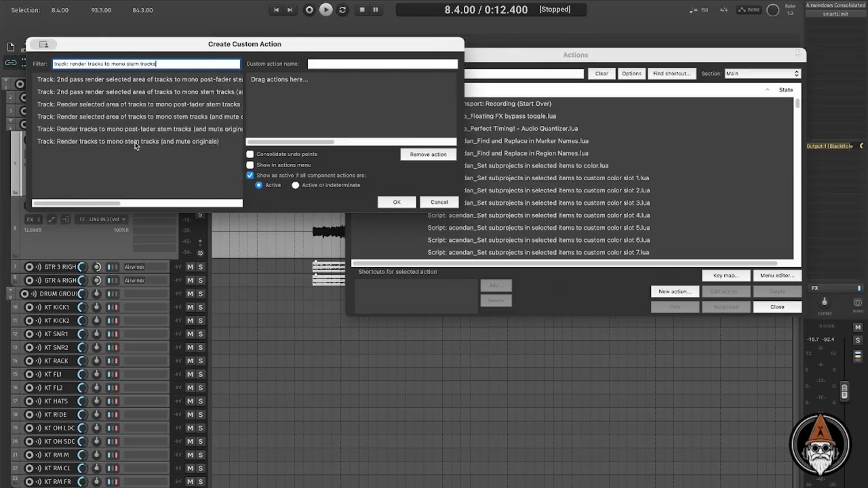Open envelope/routing icons on KT FL1 track
The height and width of the screenshot is (488, 868).
point(113,374)
